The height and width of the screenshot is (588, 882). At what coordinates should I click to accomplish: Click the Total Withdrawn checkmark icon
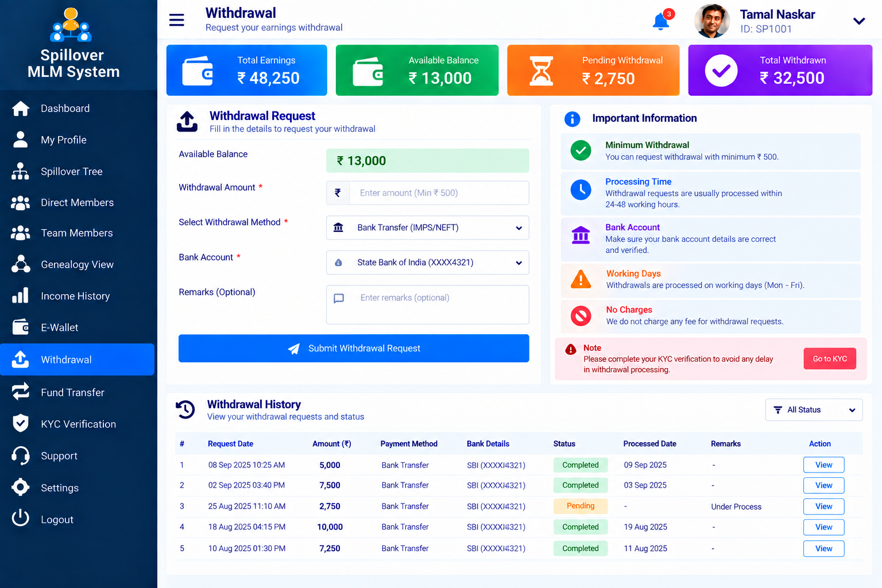pyautogui.click(x=721, y=71)
